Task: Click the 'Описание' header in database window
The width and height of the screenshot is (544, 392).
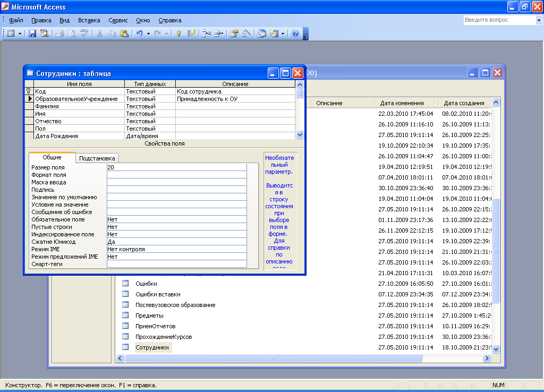Action: (x=343, y=103)
